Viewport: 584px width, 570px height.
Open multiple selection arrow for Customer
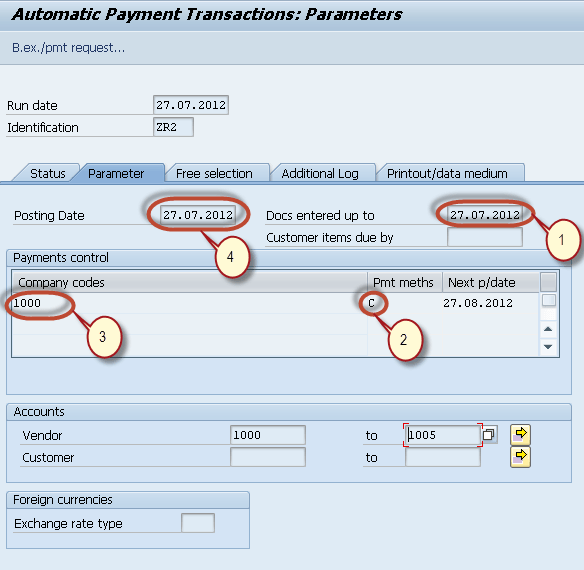coord(520,457)
